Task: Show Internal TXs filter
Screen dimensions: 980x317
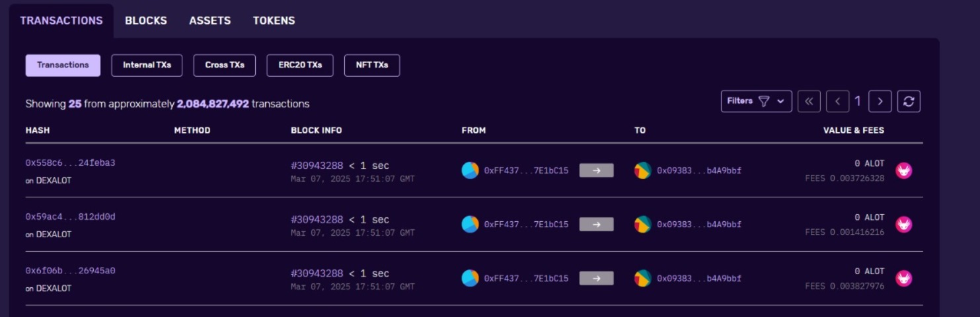Action: pyautogui.click(x=147, y=65)
